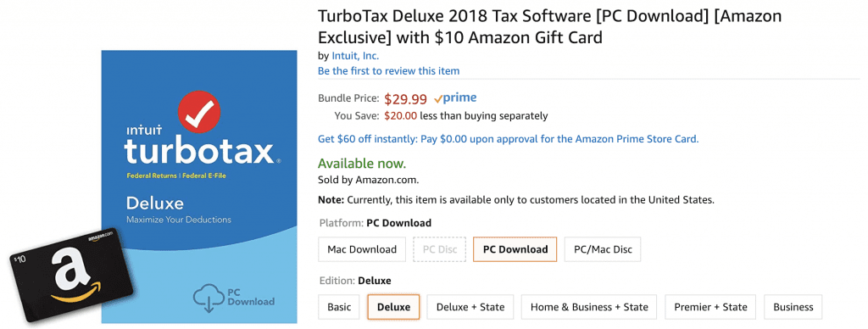Select the Business edition

[793, 307]
